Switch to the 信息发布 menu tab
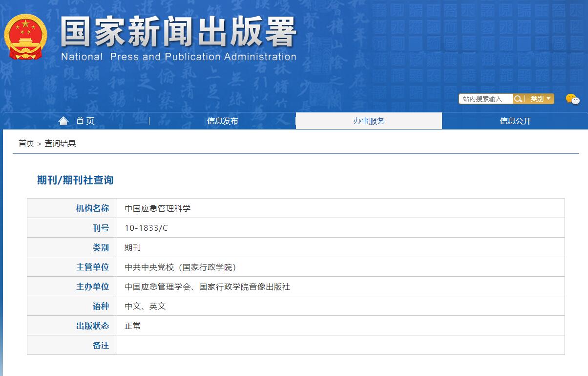 pyautogui.click(x=222, y=121)
